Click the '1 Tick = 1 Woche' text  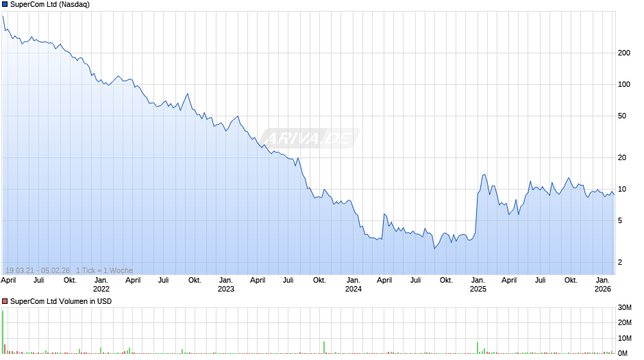[104, 270]
